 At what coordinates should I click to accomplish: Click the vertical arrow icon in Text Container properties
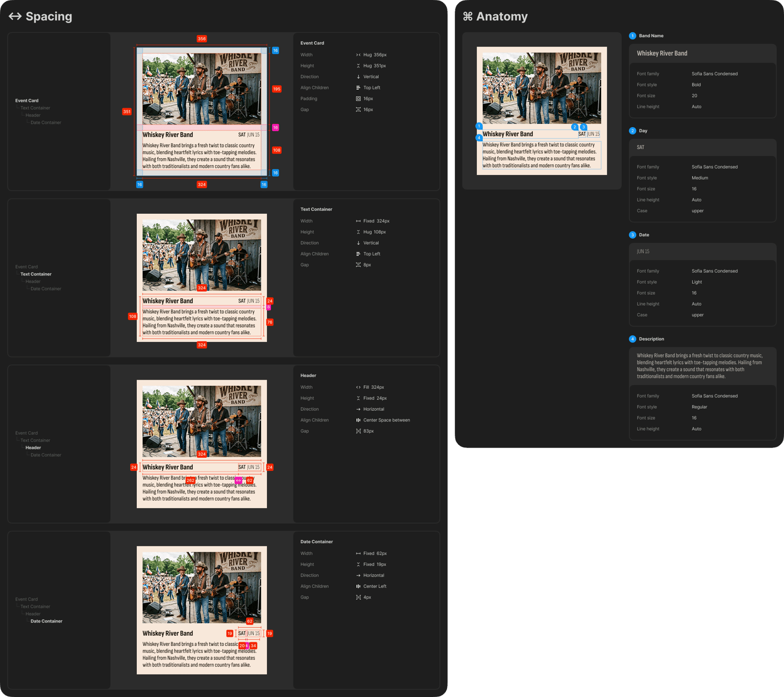[358, 243]
